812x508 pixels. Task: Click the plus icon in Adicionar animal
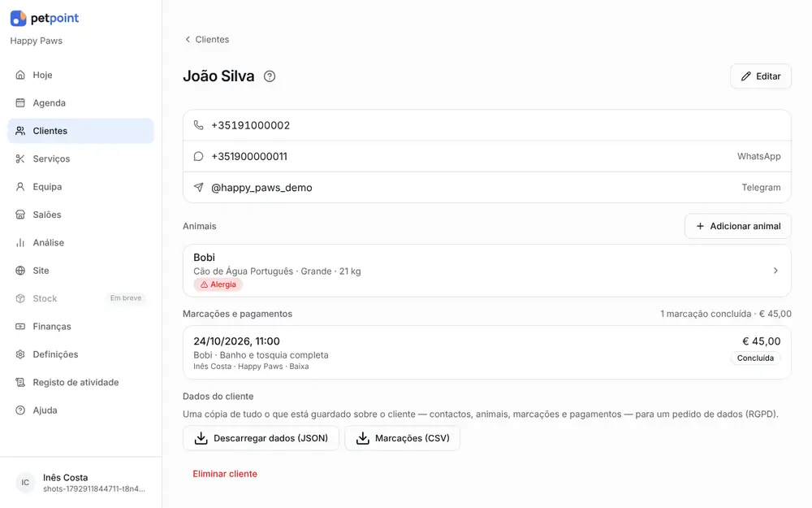click(700, 226)
